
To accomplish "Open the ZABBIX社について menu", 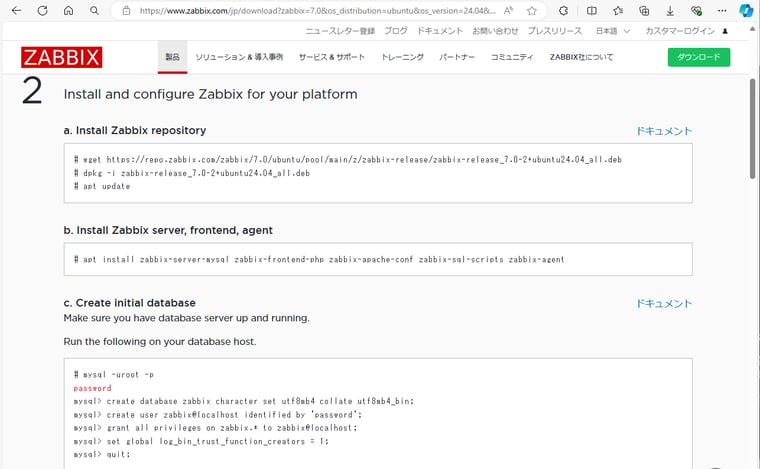I will [582, 57].
